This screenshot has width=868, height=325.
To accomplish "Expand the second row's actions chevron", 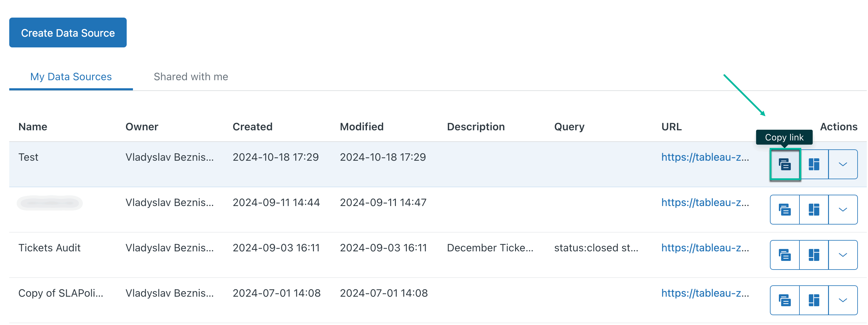I will tap(843, 209).
